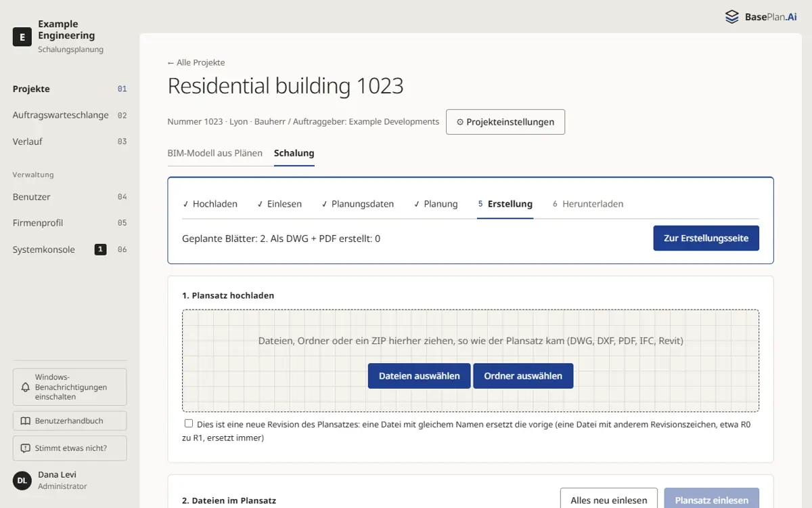Click the '1. Plansatz hochladen' heading
This screenshot has height=508, width=812.
(x=228, y=295)
